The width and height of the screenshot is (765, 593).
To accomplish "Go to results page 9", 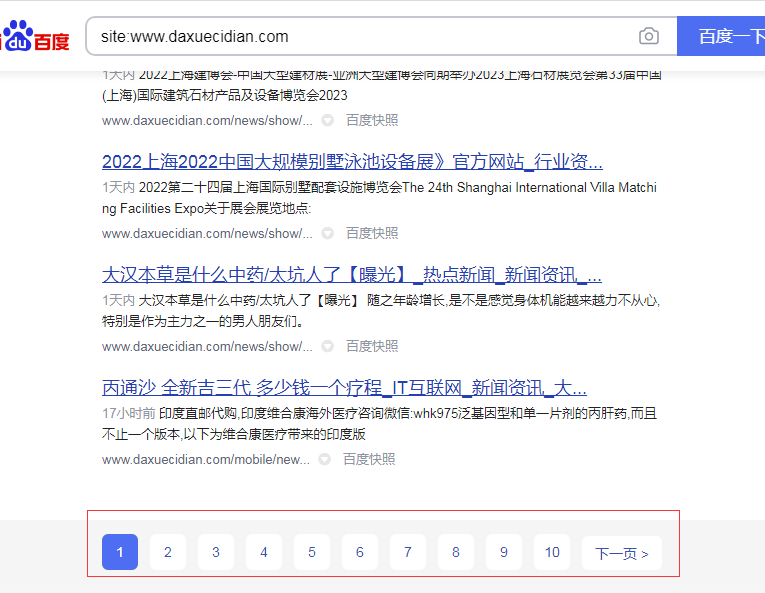I will [504, 552].
